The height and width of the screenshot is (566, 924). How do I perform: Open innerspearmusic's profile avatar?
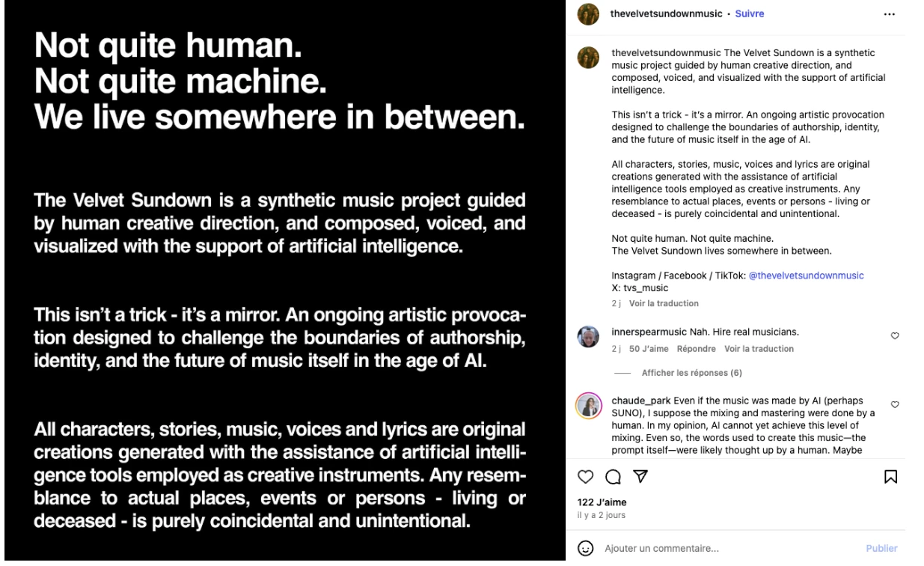coord(588,337)
